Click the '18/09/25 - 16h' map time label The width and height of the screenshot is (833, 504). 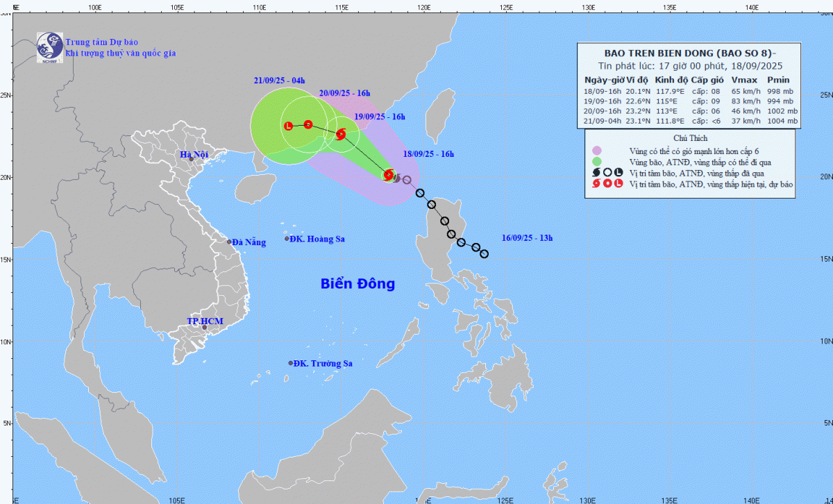point(428,153)
